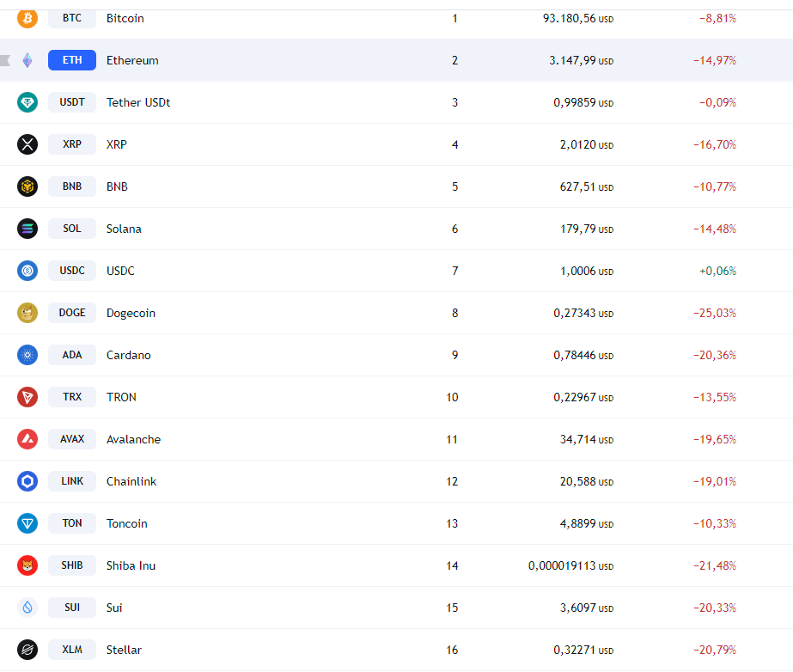The width and height of the screenshot is (793, 672).
Task: Click the XRP black logo icon
Action: (x=27, y=144)
